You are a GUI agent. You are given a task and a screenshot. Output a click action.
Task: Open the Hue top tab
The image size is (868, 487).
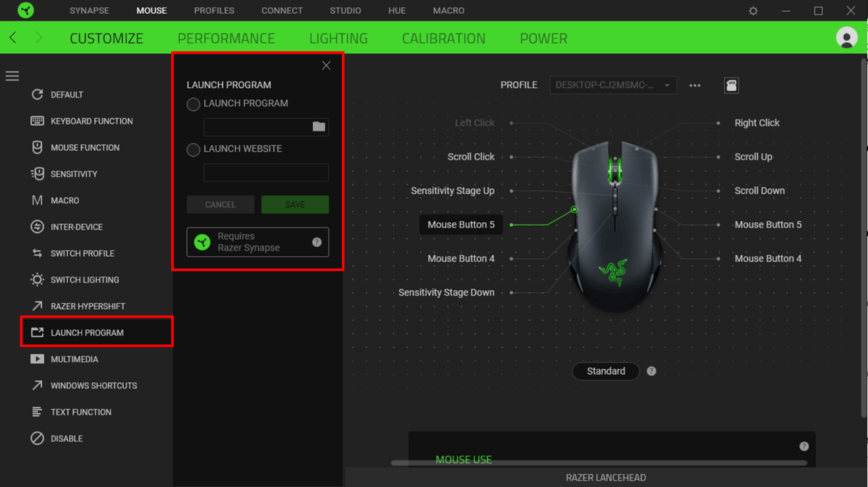coord(397,11)
